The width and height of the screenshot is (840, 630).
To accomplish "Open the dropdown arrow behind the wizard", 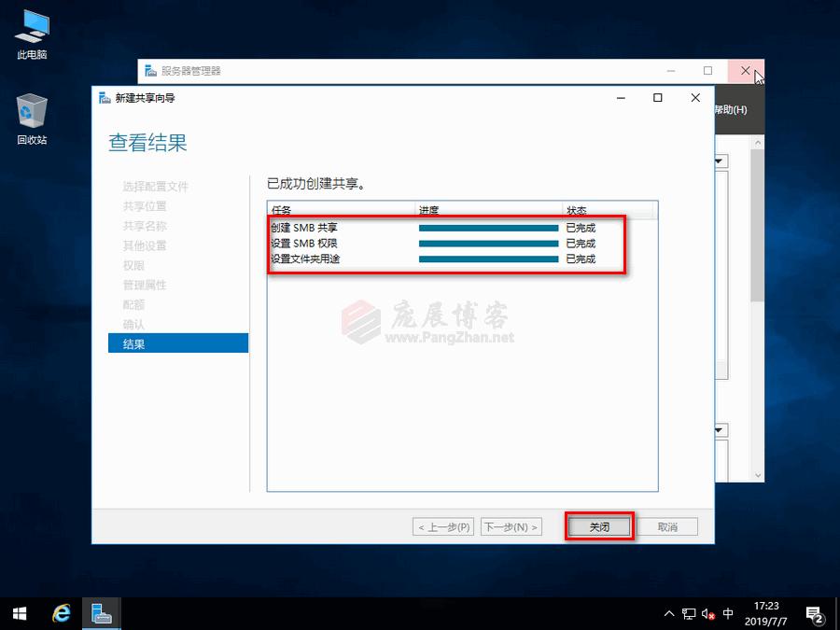I will (x=717, y=160).
